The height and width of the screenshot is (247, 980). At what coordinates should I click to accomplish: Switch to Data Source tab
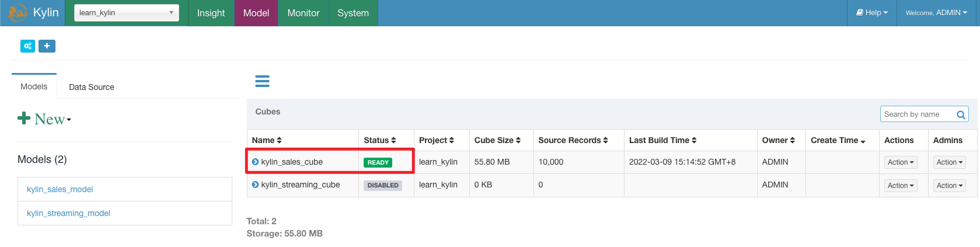[x=92, y=87]
